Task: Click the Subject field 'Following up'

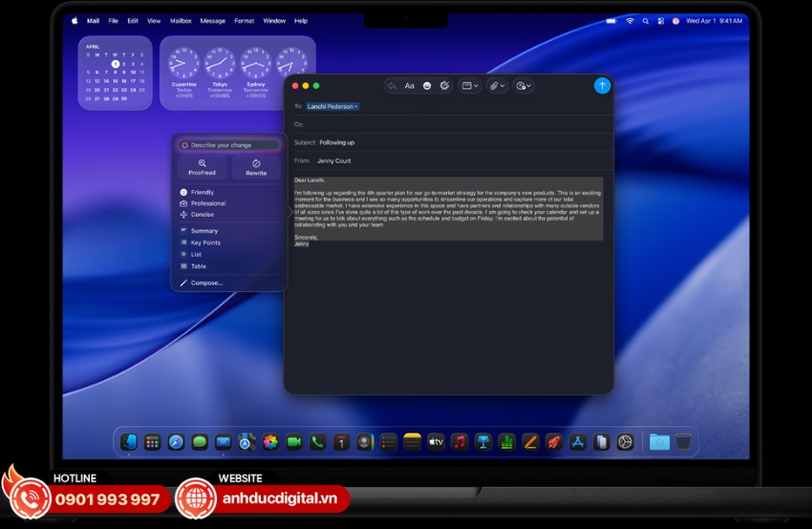Action: pyautogui.click(x=336, y=142)
